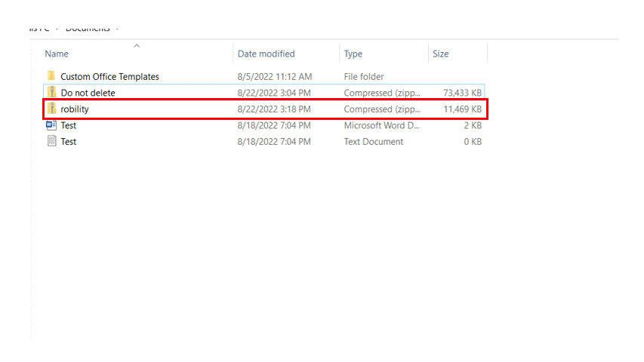Click the robility compressed folder icon
This screenshot has width=644, height=362.
click(x=51, y=109)
